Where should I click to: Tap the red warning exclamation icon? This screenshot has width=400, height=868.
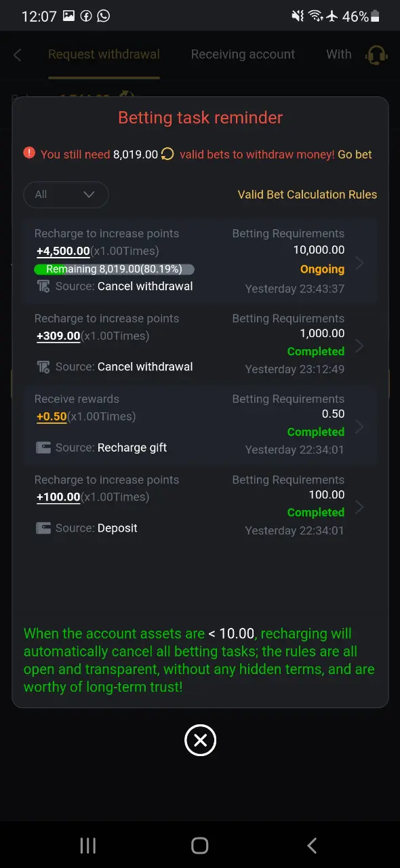tap(29, 153)
